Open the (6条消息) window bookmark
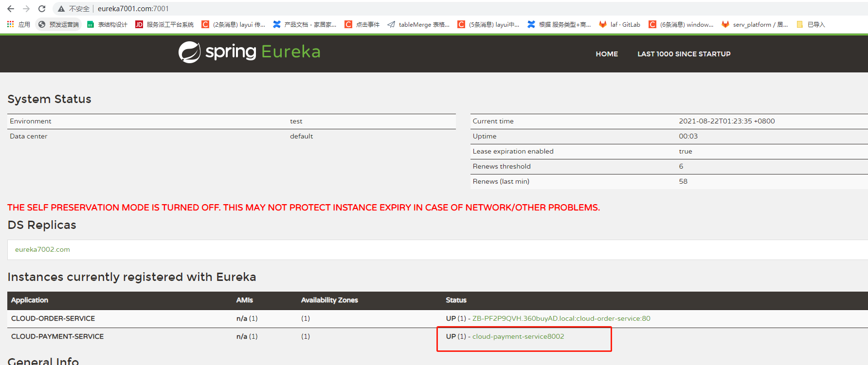This screenshot has width=868, height=365. 681,24
